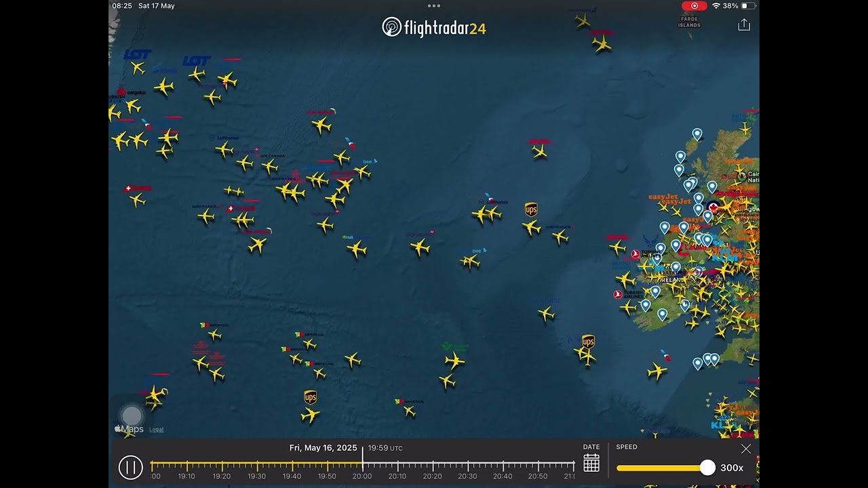Click the Faroe Islands map label

pyautogui.click(x=689, y=22)
